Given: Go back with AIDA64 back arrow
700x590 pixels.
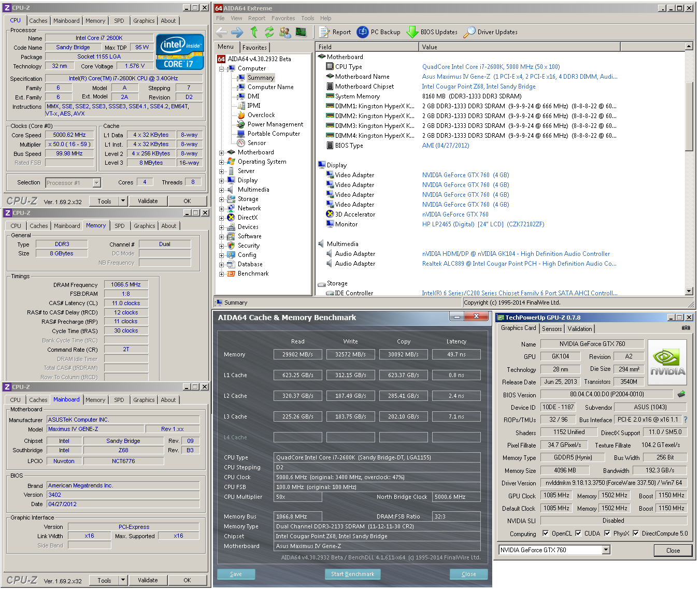Looking at the screenshot, I should click(221, 32).
